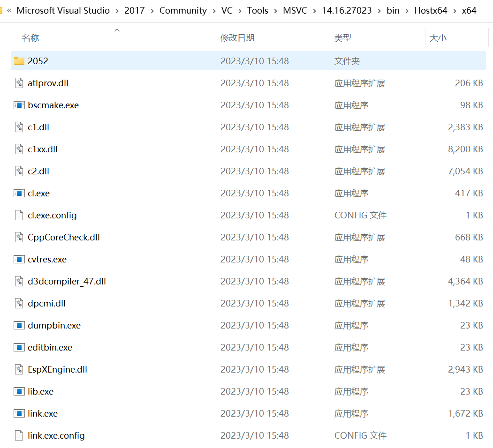
Task: Click the x64 breadcrumb segment
Action: 469,10
